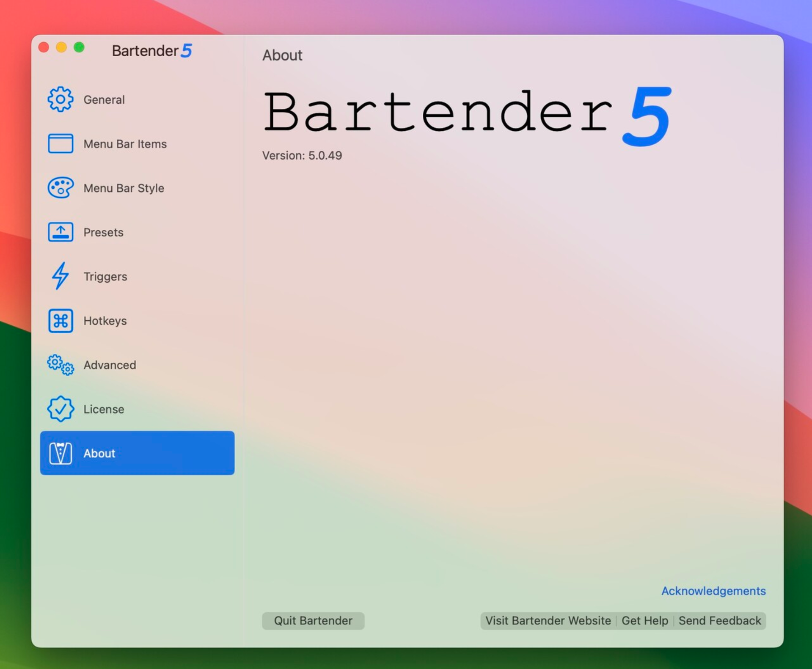Click the About tuxedo icon

61,453
